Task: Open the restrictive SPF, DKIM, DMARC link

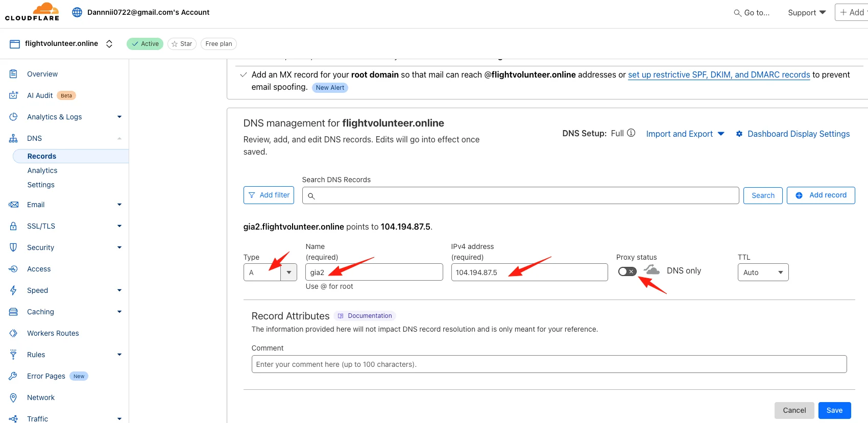Action: pos(719,74)
